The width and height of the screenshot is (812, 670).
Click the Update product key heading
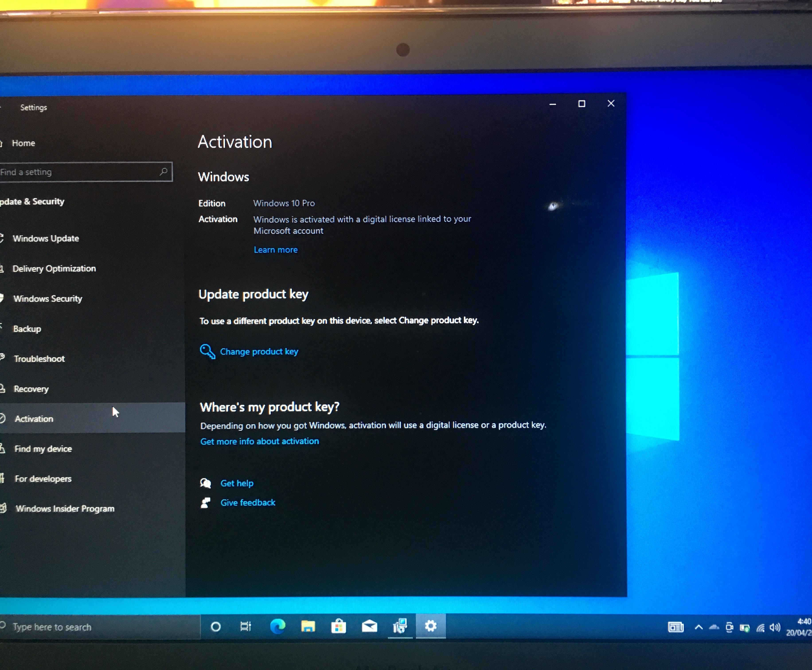[254, 294]
